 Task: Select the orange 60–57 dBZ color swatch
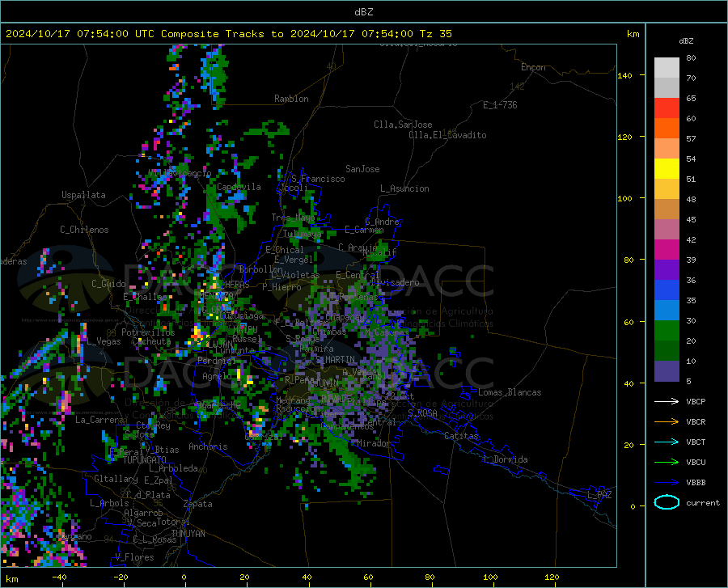point(667,129)
